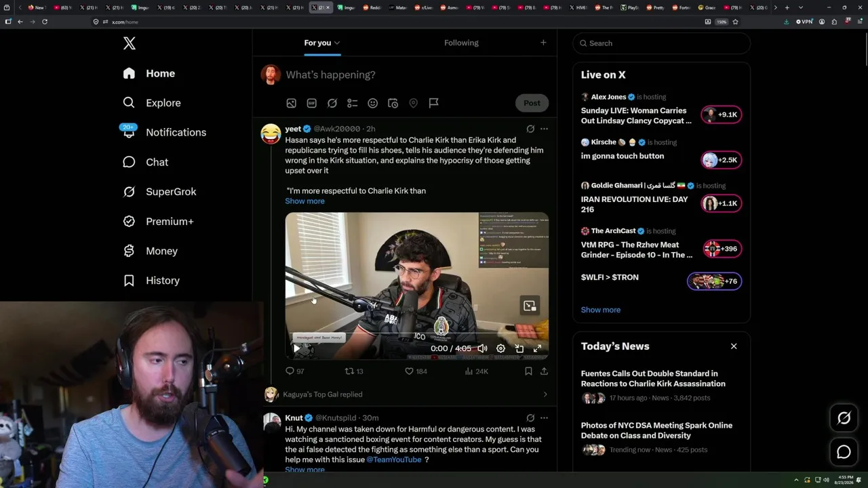Add a poll to the post
Screen dimensions: 868x488
pyautogui.click(x=352, y=103)
